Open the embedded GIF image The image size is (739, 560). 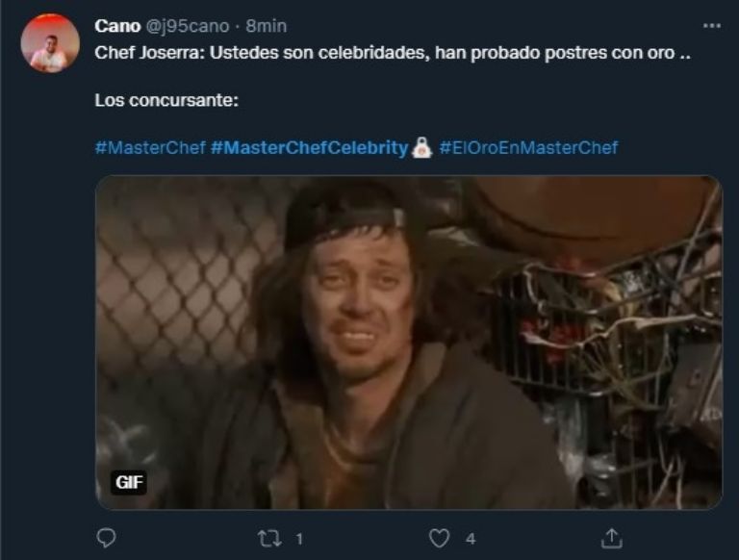tap(409, 343)
